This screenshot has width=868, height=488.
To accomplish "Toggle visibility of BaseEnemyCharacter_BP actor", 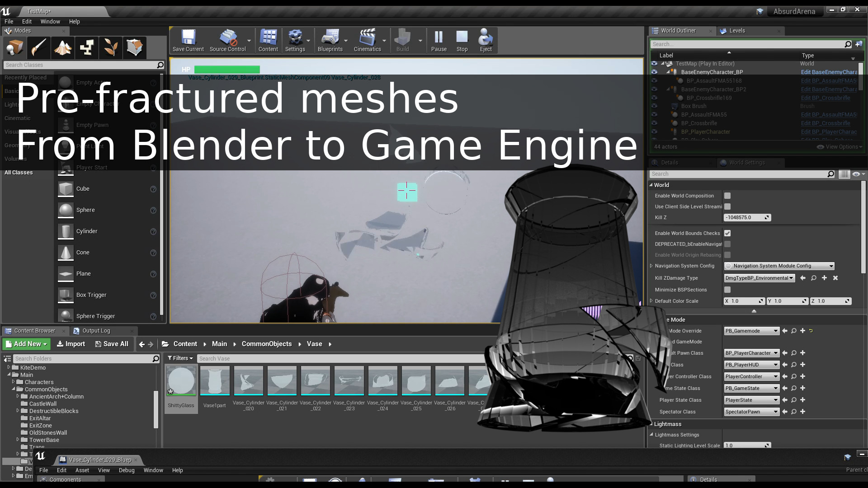I will pyautogui.click(x=654, y=72).
